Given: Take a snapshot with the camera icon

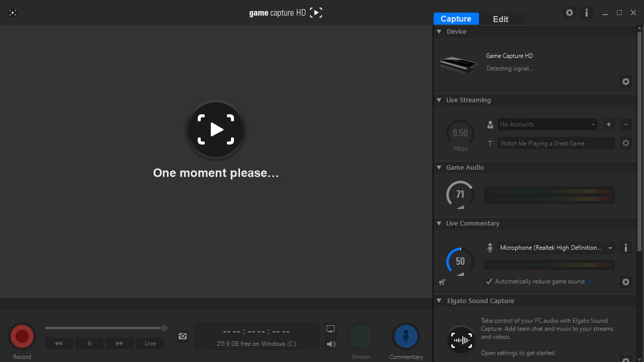Looking at the screenshot, I should (183, 336).
